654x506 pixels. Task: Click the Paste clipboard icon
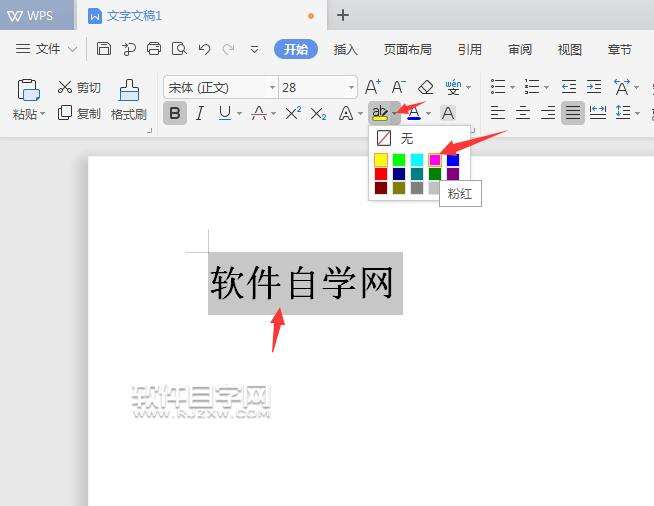[x=28, y=90]
